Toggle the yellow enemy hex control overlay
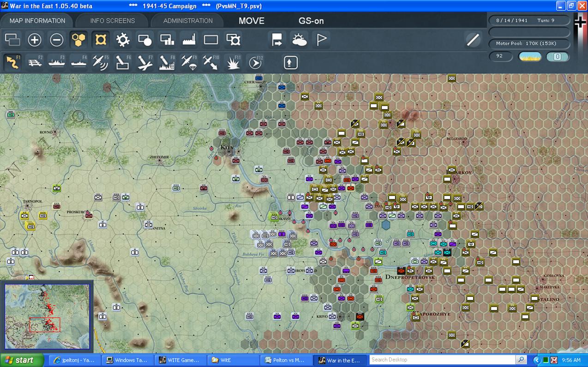 [x=101, y=40]
